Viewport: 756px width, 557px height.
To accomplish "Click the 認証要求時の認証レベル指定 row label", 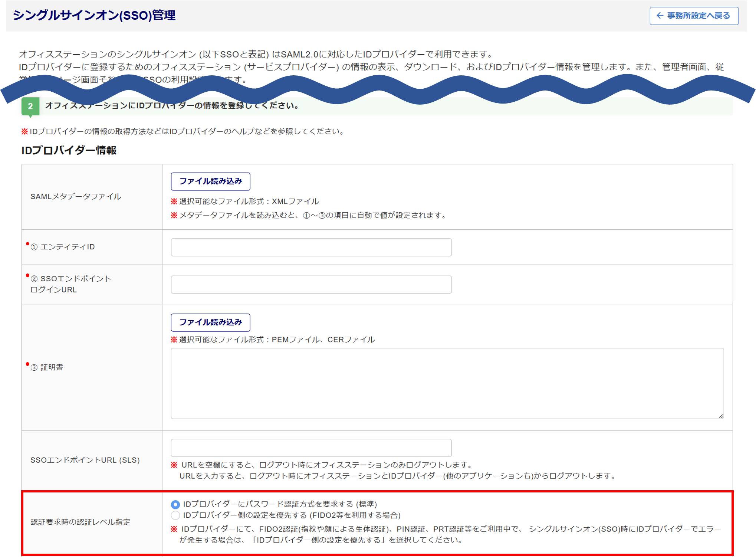I will pos(80,522).
